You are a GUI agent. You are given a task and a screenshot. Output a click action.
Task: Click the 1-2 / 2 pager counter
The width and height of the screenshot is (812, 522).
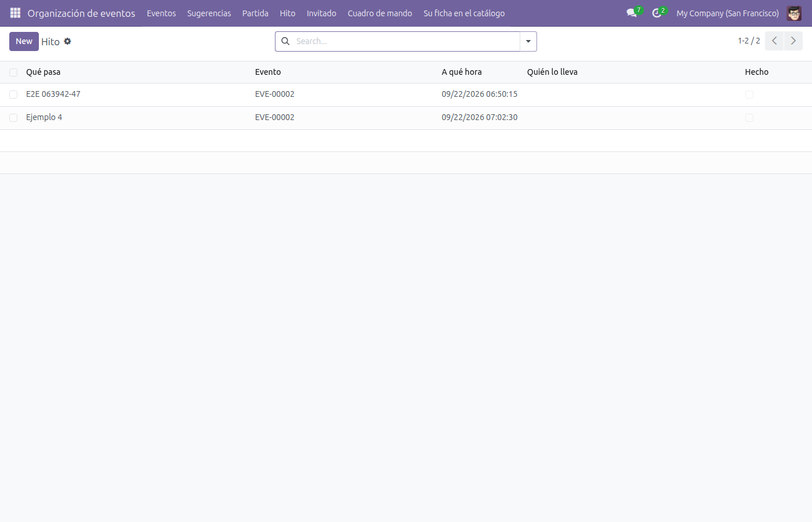(x=749, y=41)
